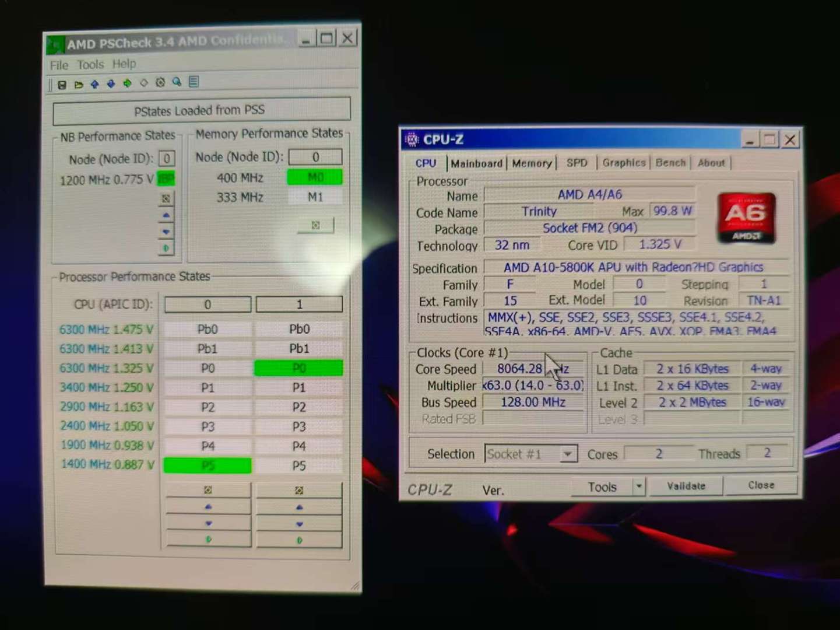Switch to the Graphics tab in CPU-Z
Viewport: 840px width, 630px height.
pos(624,163)
